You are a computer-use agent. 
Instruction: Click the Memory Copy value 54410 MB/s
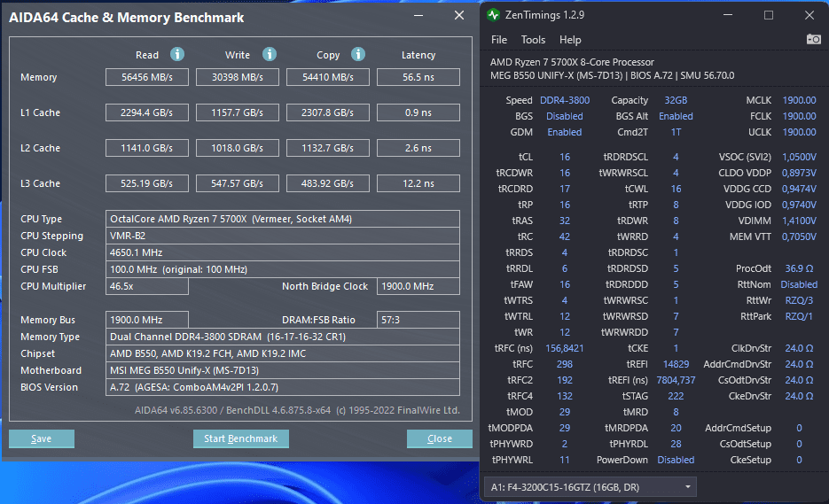point(328,77)
